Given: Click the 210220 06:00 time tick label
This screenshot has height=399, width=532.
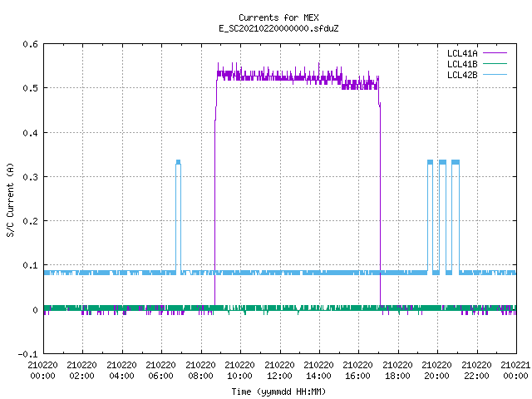Looking at the screenshot, I should 161,370.
